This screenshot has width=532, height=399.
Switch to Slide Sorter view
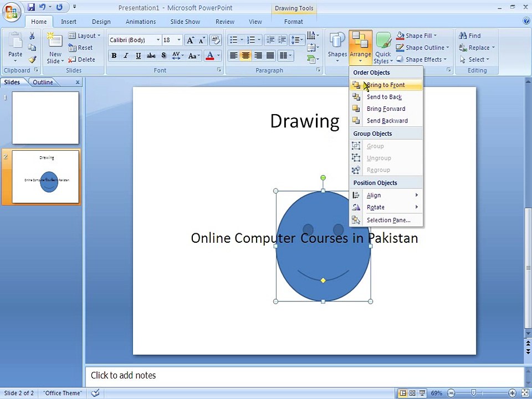point(412,393)
